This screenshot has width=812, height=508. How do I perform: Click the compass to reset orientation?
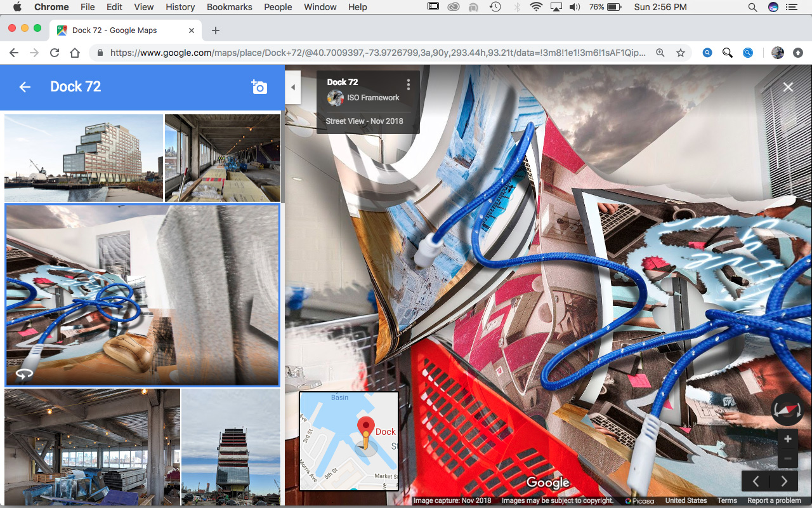coord(787,410)
